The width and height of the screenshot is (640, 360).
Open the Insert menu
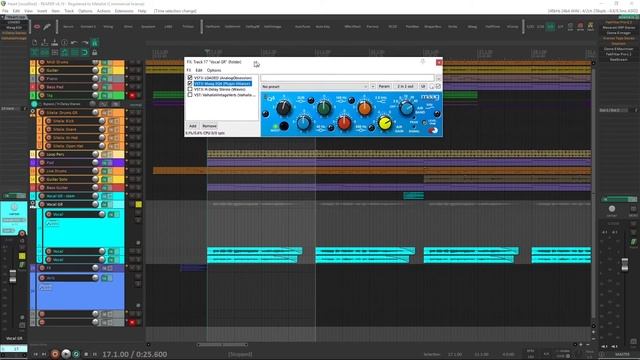pyautogui.click(x=42, y=11)
